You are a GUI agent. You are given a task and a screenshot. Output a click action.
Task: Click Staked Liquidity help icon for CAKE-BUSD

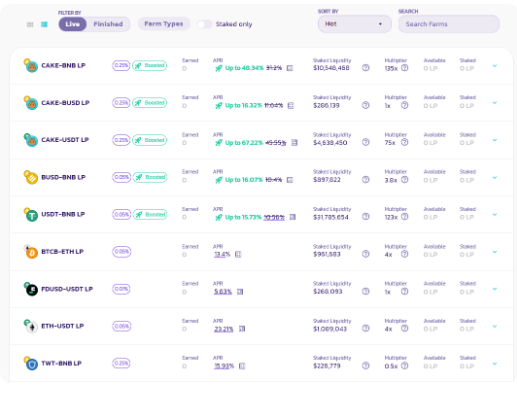[366, 105]
